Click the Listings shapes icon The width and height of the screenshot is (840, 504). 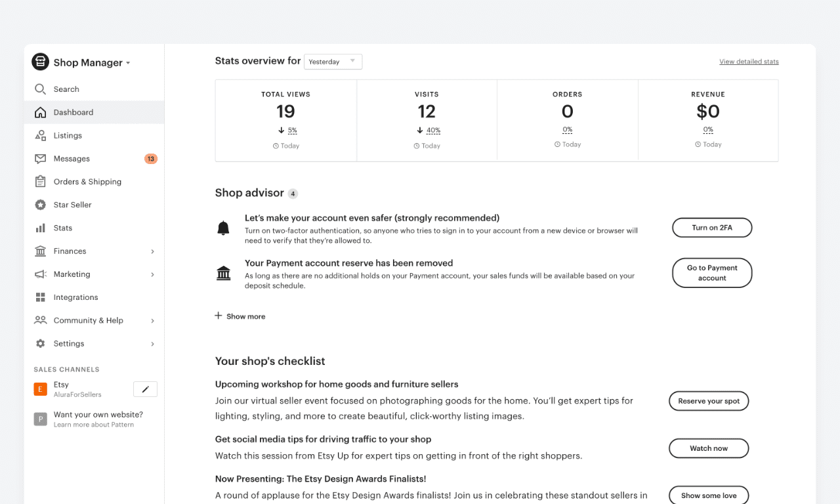tap(40, 135)
